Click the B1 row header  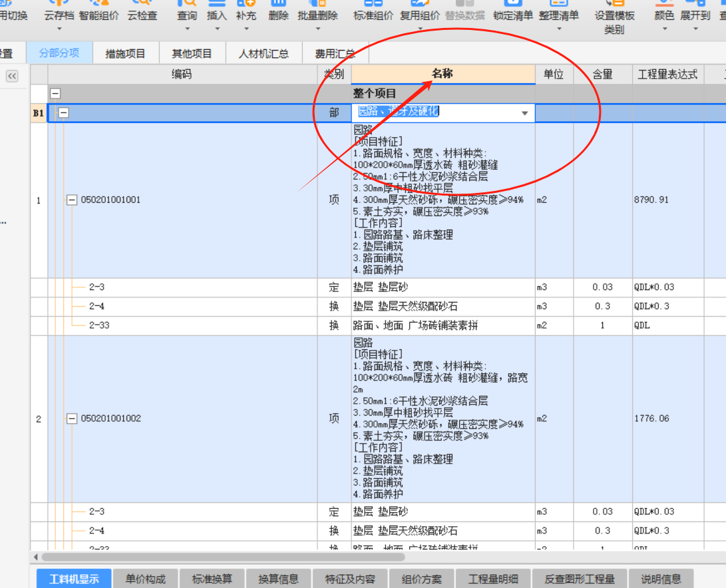[x=39, y=113]
